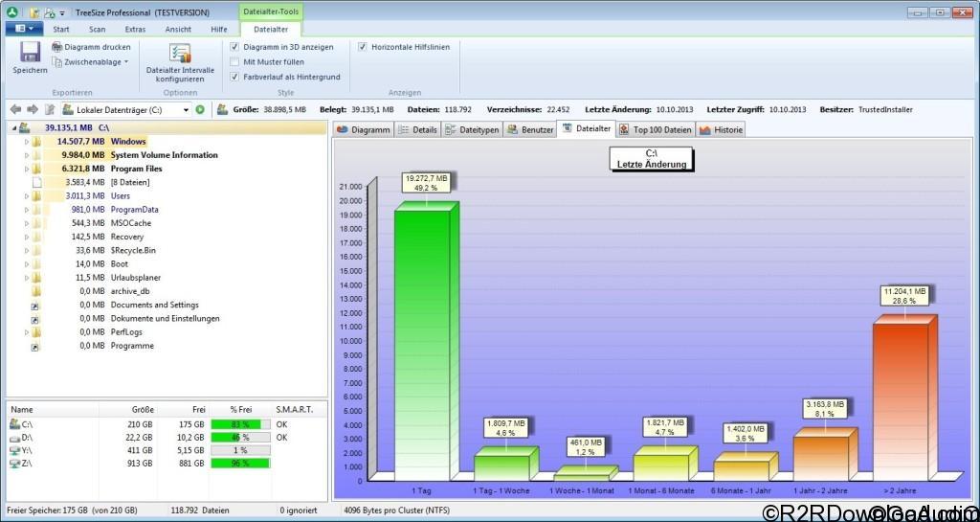Click the scan icon in quick access toolbar

50,12
